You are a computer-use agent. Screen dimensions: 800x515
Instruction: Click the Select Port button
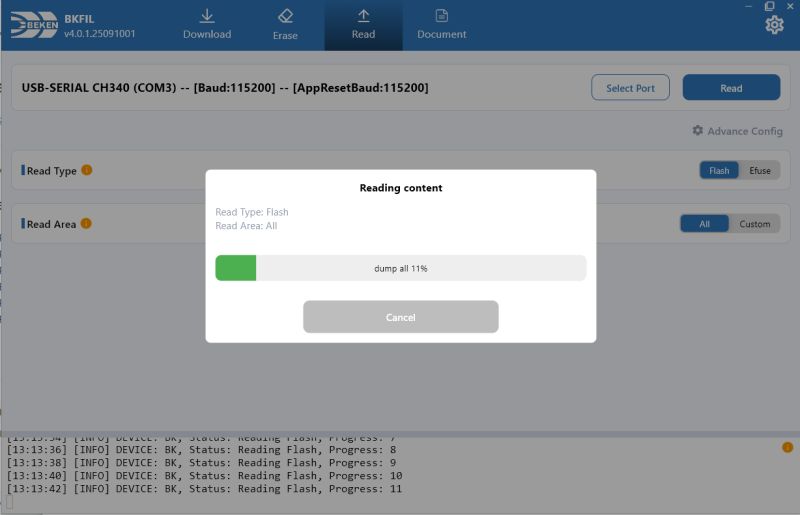(x=630, y=88)
